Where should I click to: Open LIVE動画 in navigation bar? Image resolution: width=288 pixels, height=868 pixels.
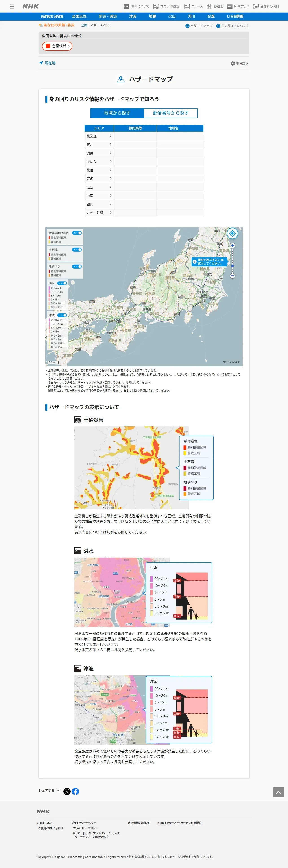[x=235, y=17]
